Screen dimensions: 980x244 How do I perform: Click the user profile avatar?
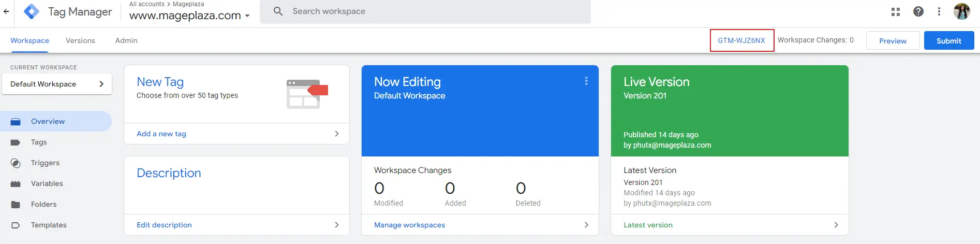point(962,11)
